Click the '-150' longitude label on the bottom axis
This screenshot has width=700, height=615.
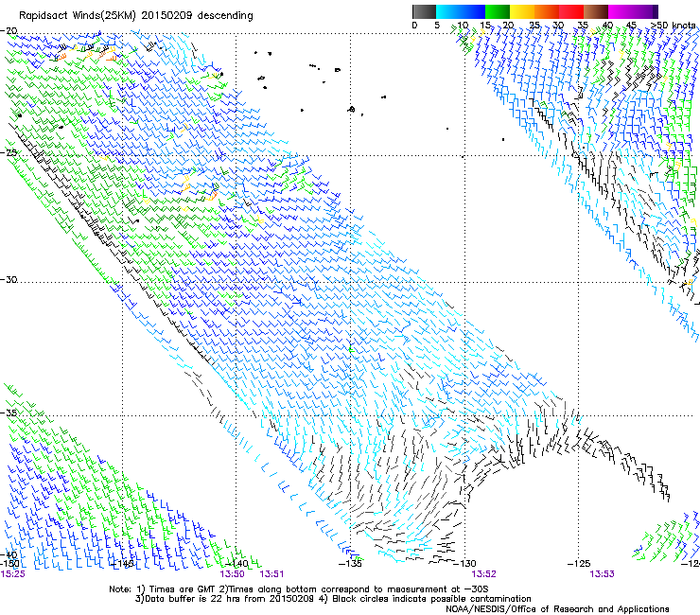coord(9,564)
